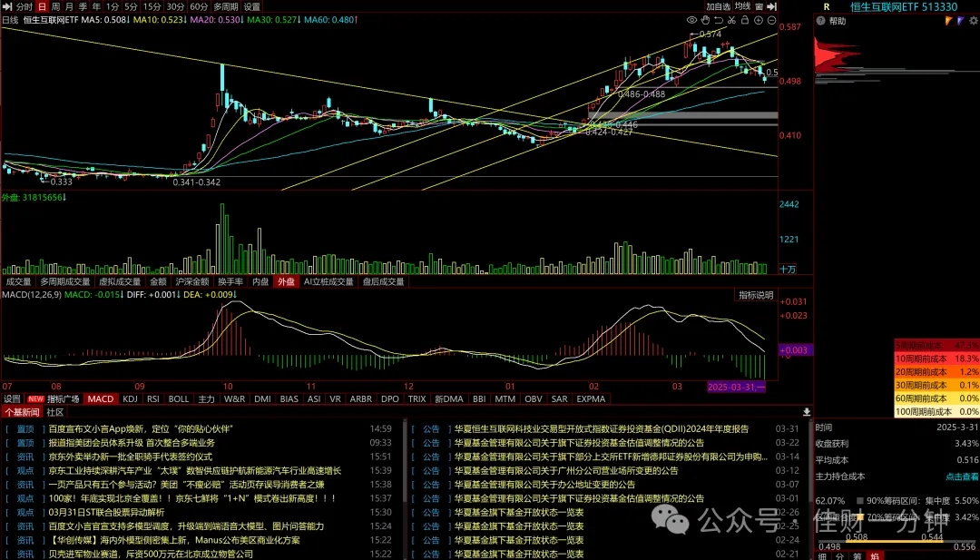Click the 100周期前成本 yellow row
The image size is (980, 560).
click(x=936, y=411)
